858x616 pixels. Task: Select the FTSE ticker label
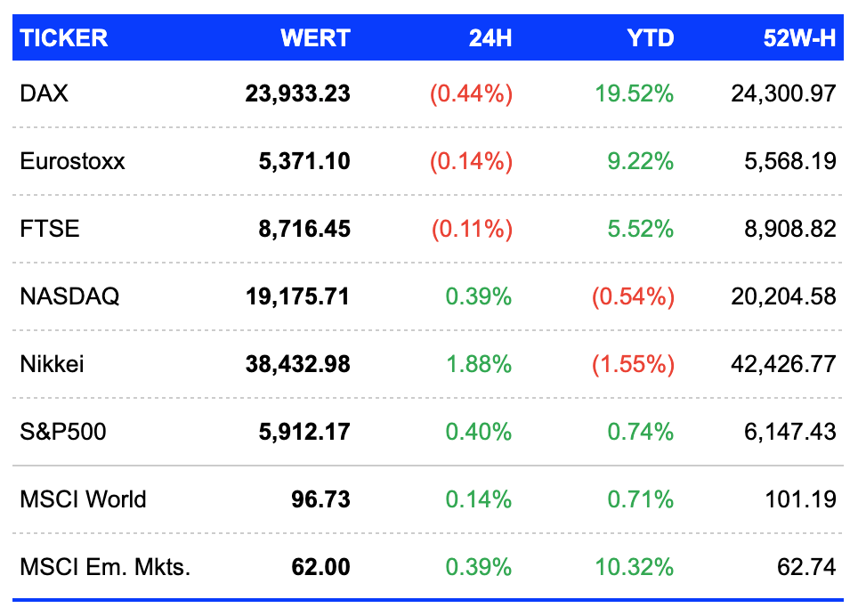tap(49, 229)
